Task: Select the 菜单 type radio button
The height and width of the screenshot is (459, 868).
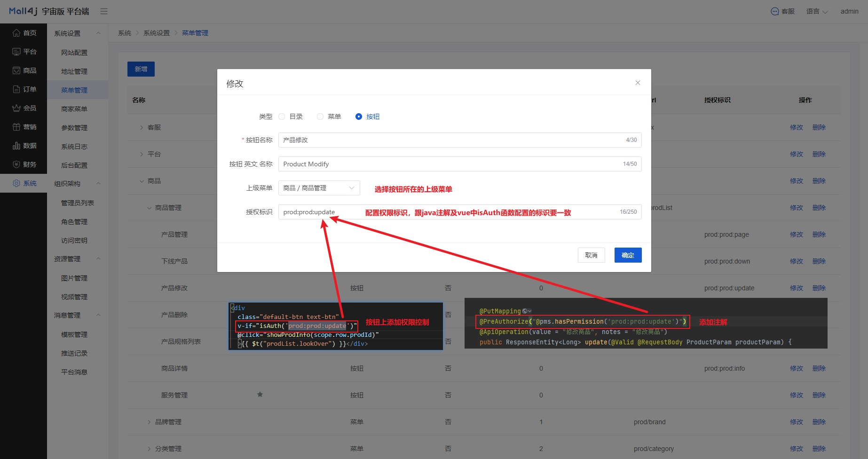Action: [x=320, y=117]
